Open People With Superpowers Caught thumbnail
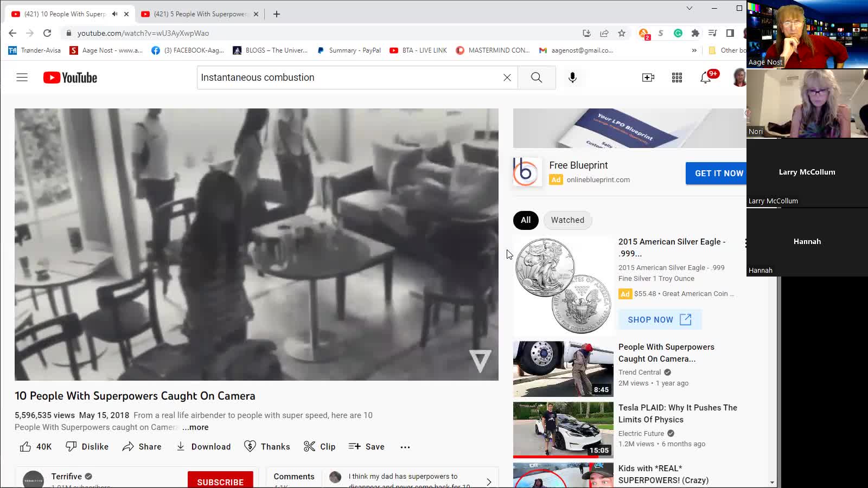Screen dimensions: 868x488 [563, 369]
